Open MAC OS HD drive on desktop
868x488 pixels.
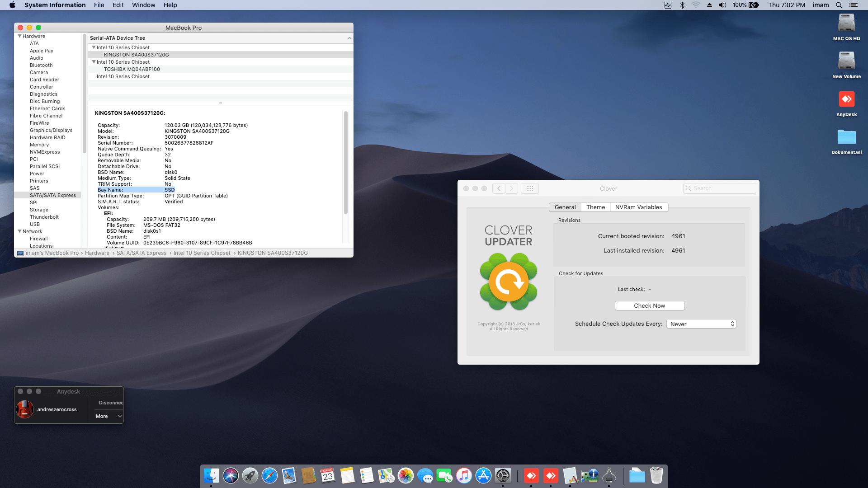coord(846,27)
